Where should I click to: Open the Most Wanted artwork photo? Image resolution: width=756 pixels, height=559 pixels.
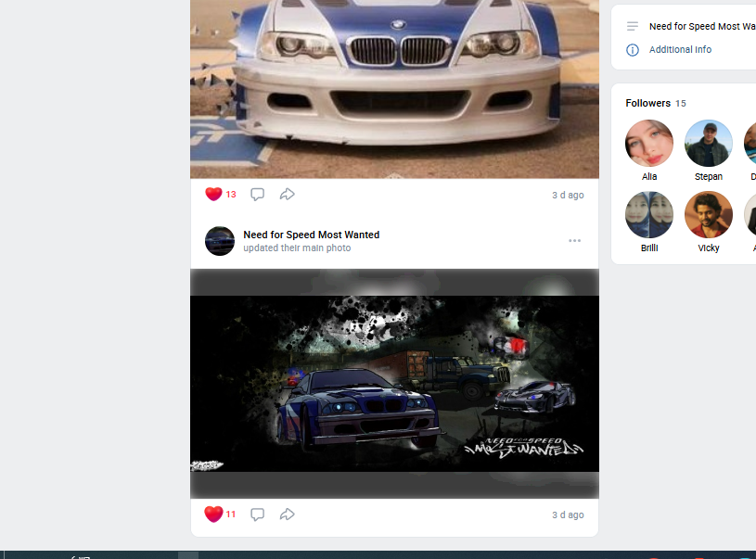(394, 384)
